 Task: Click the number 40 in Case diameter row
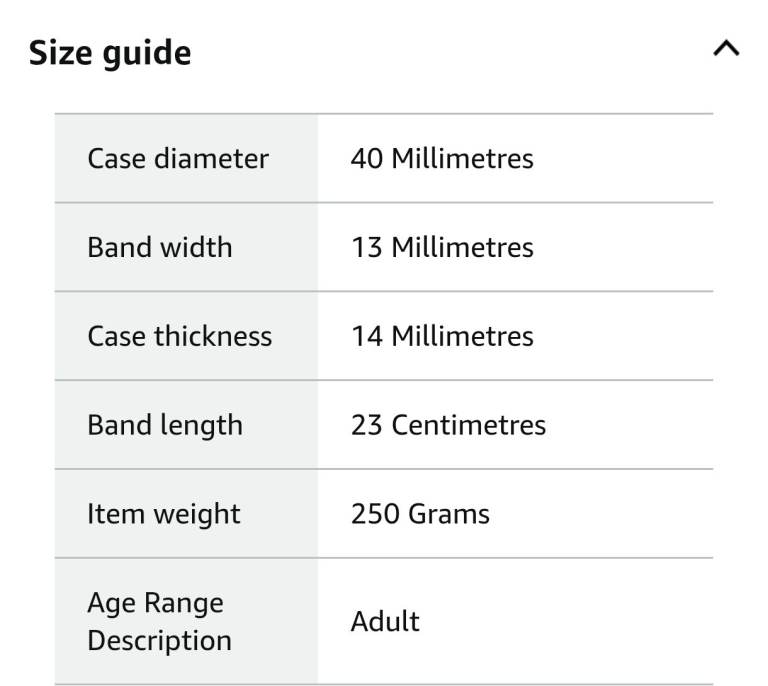[x=366, y=158]
